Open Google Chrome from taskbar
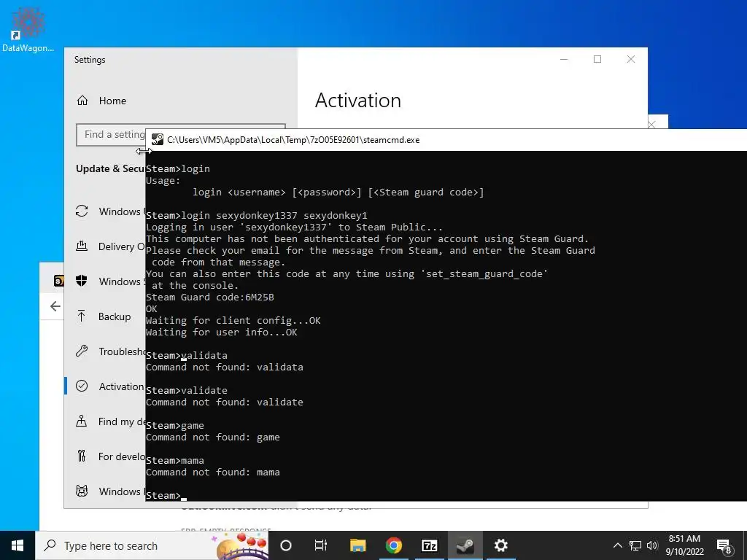The width and height of the screenshot is (747, 560). [393, 545]
